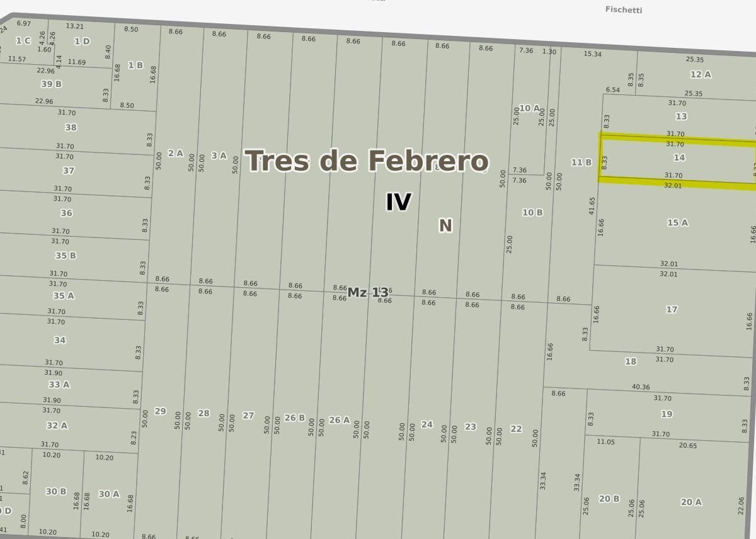Click the 15.34 dimension value
Image resolution: width=756 pixels, height=539 pixels.
pyautogui.click(x=592, y=54)
